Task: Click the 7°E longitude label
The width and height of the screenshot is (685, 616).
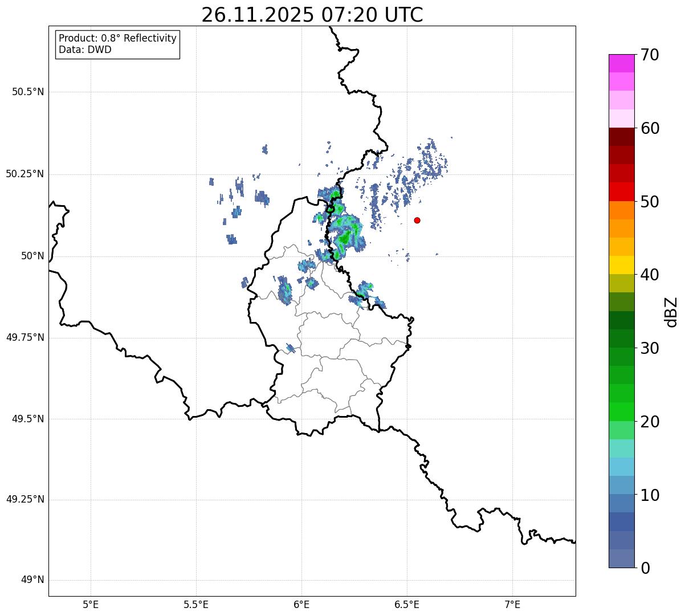Action: (x=512, y=604)
